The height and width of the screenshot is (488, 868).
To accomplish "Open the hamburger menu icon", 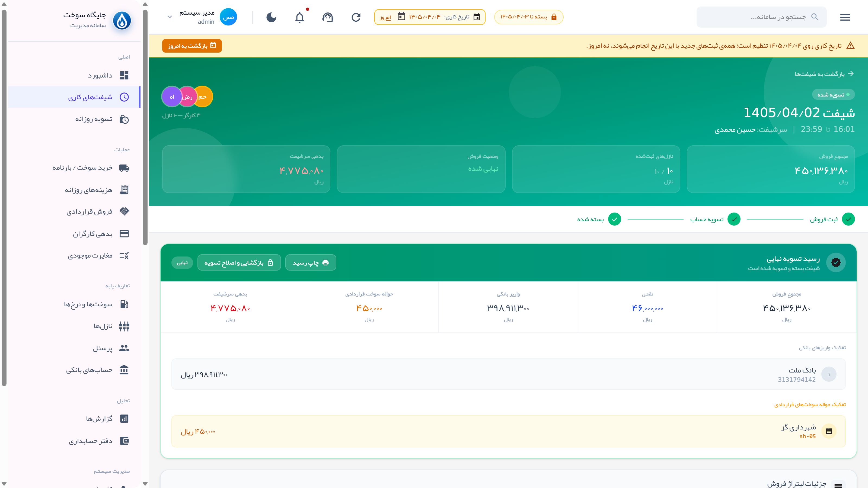I will click(845, 17).
